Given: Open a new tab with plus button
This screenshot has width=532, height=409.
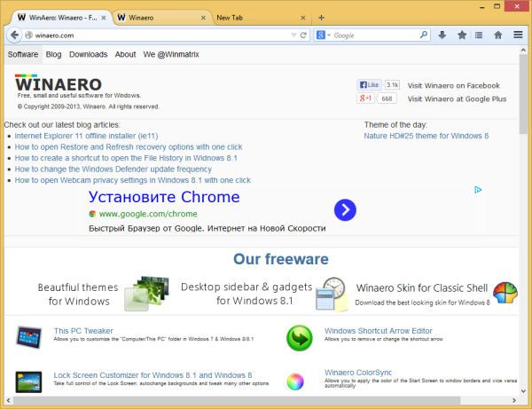Looking at the screenshot, I should point(321,18).
